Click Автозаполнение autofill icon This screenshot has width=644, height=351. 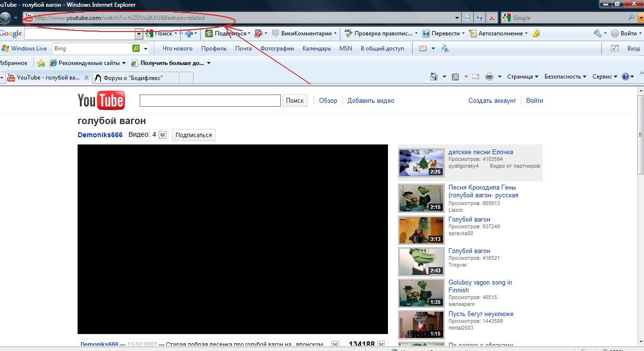click(472, 33)
